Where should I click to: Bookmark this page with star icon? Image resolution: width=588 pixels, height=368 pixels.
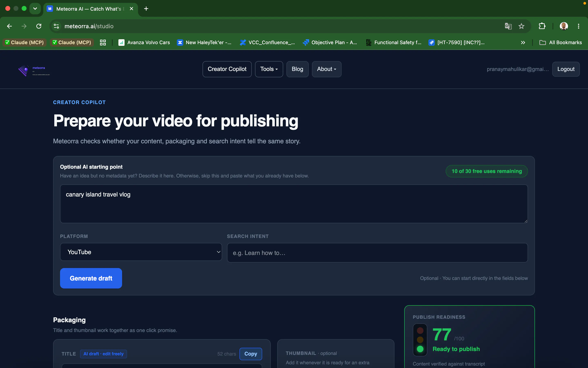(521, 26)
